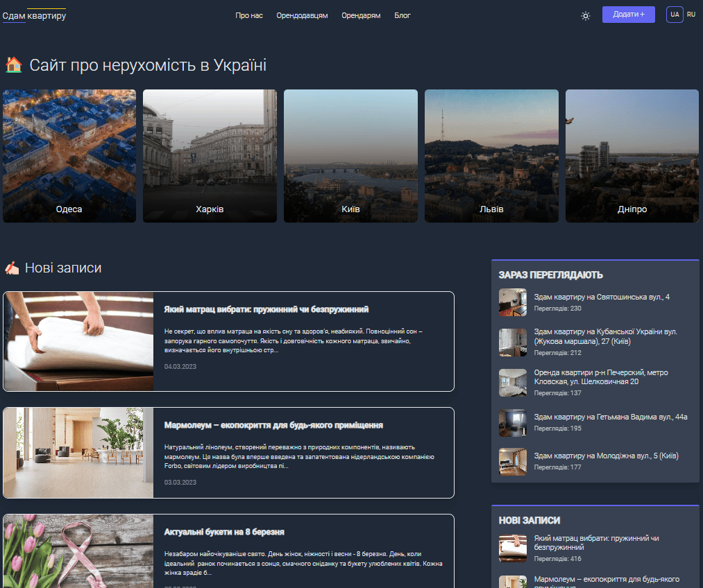Click Переглядів: 212 text

click(x=557, y=353)
